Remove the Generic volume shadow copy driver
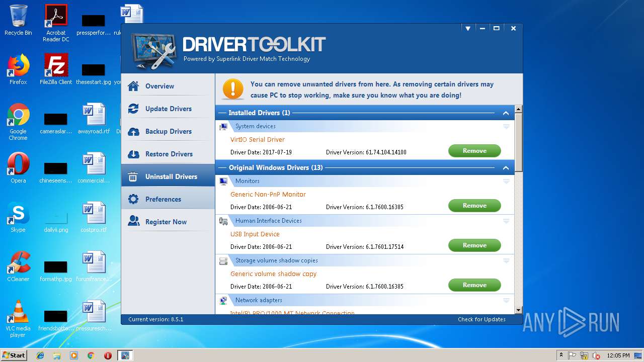 [x=474, y=285]
